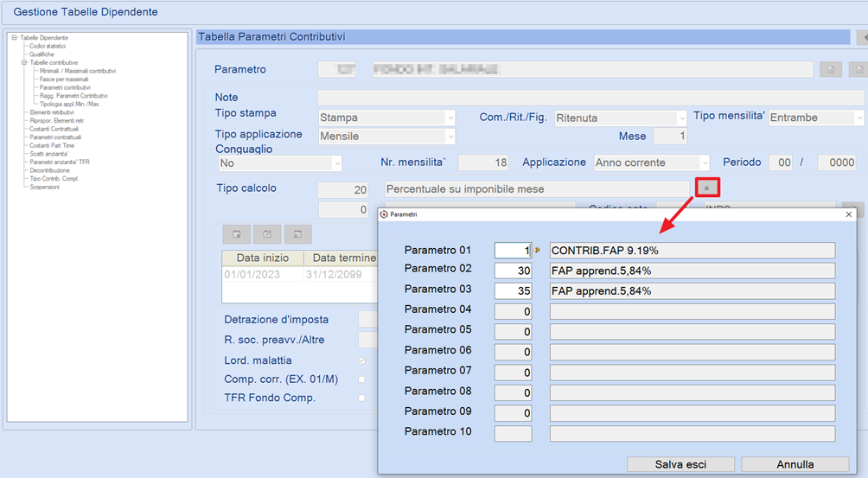Click 31/12/2099 date cell

click(x=341, y=274)
